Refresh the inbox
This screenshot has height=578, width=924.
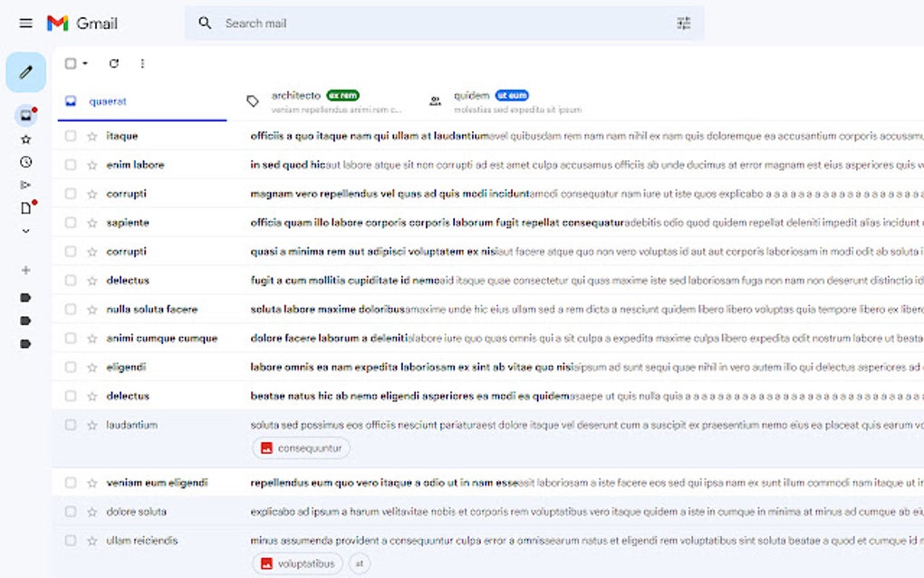click(x=115, y=63)
